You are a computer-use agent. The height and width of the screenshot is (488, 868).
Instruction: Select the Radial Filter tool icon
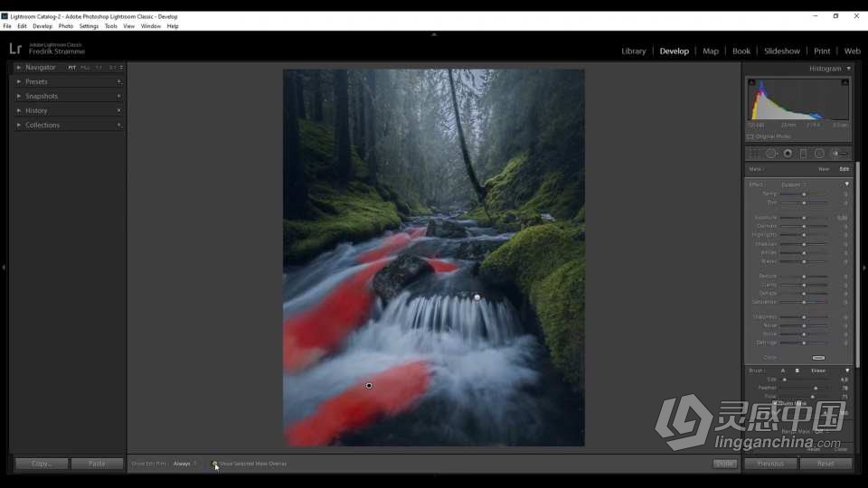coord(819,154)
